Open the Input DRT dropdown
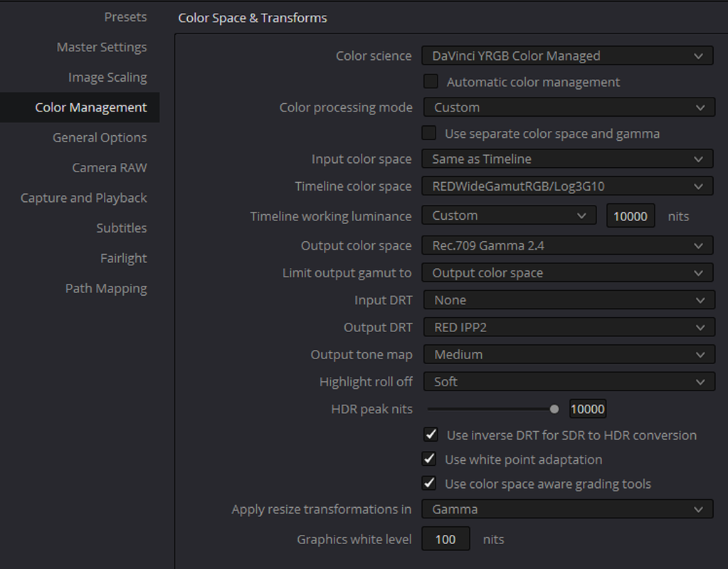 pos(569,300)
